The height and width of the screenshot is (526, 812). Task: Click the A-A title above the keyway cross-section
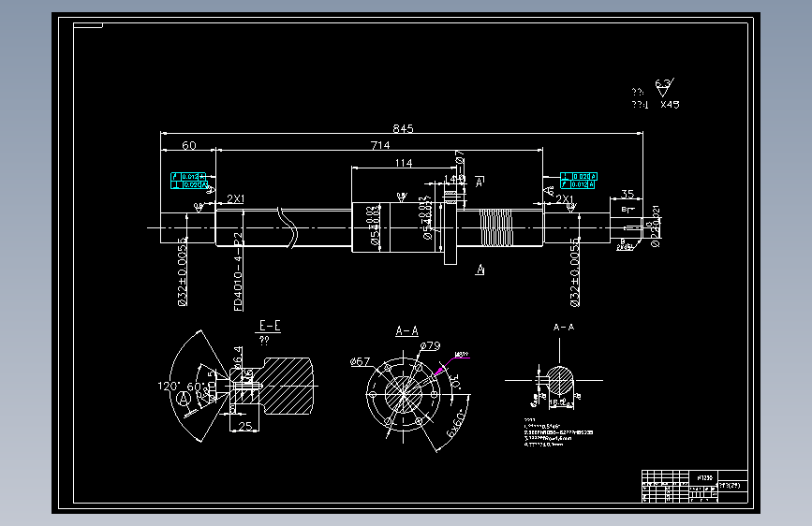coord(564,328)
